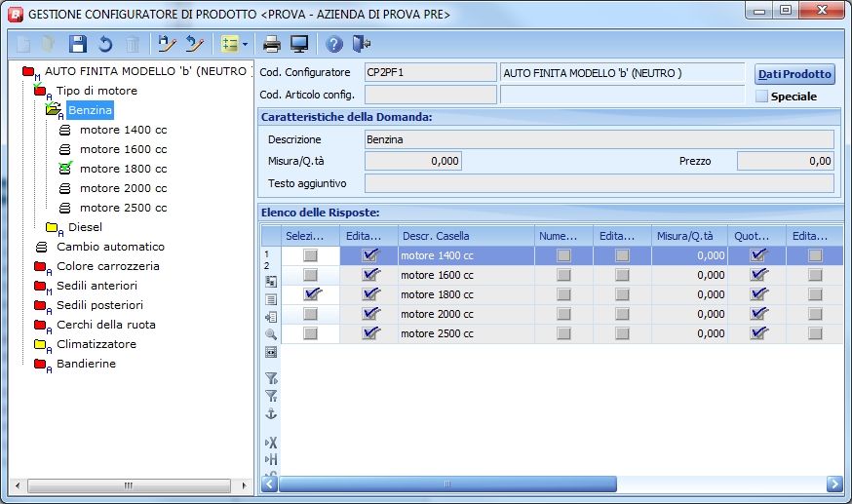Click the magnifier search icon in grid sidebar
Screen dimensions: 852x504
[x=271, y=333]
